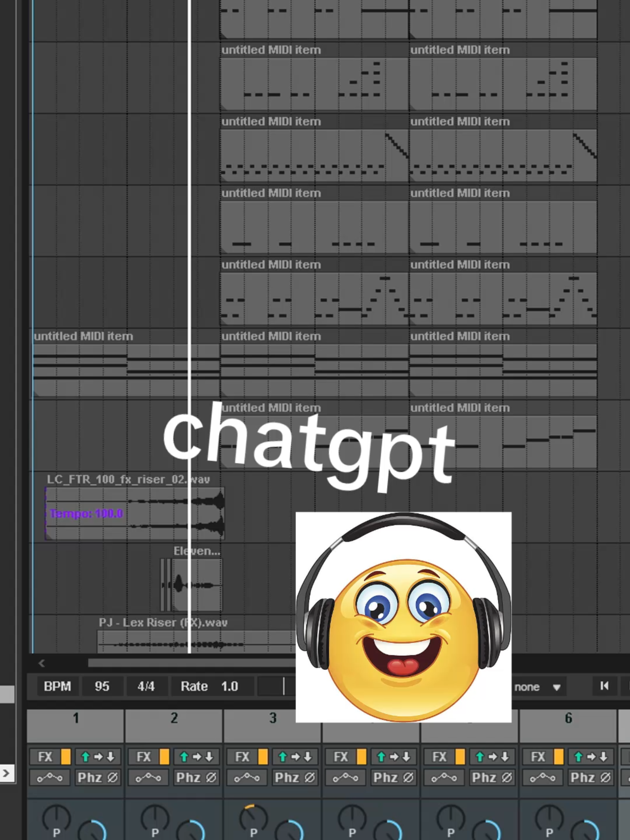Screen dimensions: 630x840
Task: Click the 4/4 time signature field
Action: click(146, 686)
